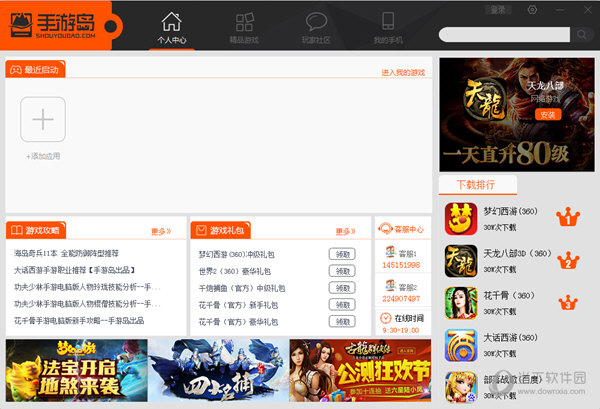Open settings via the gear icon
600x409 pixels.
coord(531,10)
